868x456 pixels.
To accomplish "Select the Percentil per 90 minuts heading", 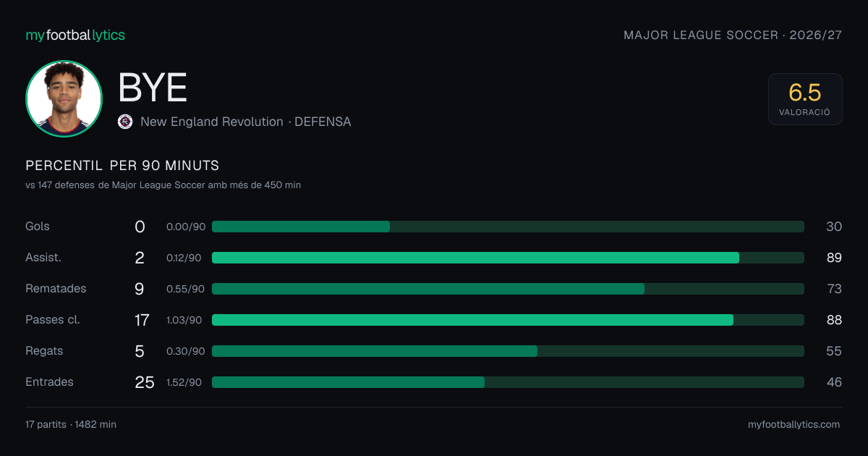I will pyautogui.click(x=122, y=166).
